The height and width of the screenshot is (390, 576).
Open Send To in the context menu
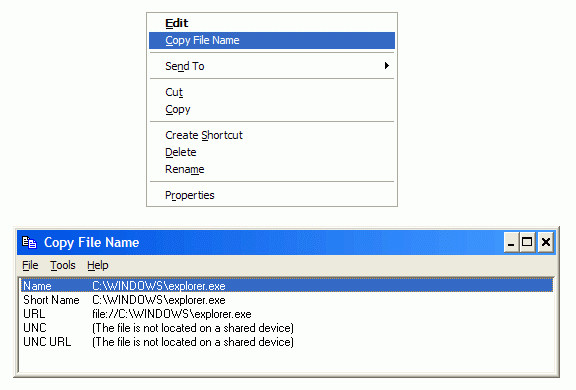coord(272,66)
